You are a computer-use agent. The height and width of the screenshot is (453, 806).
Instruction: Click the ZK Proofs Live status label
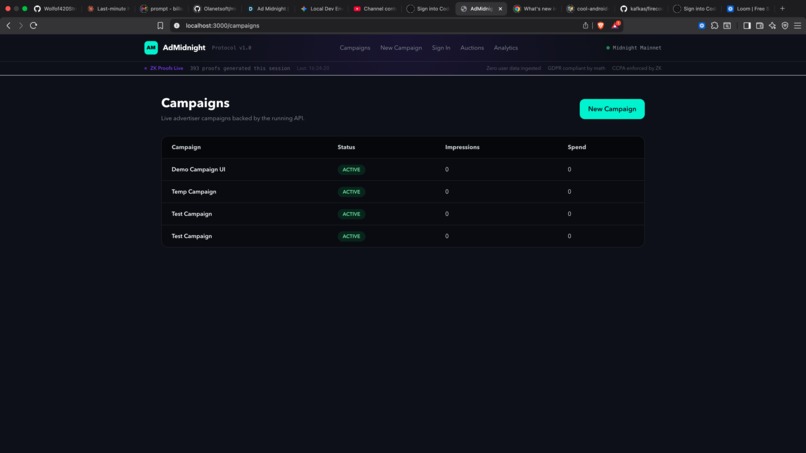(164, 68)
